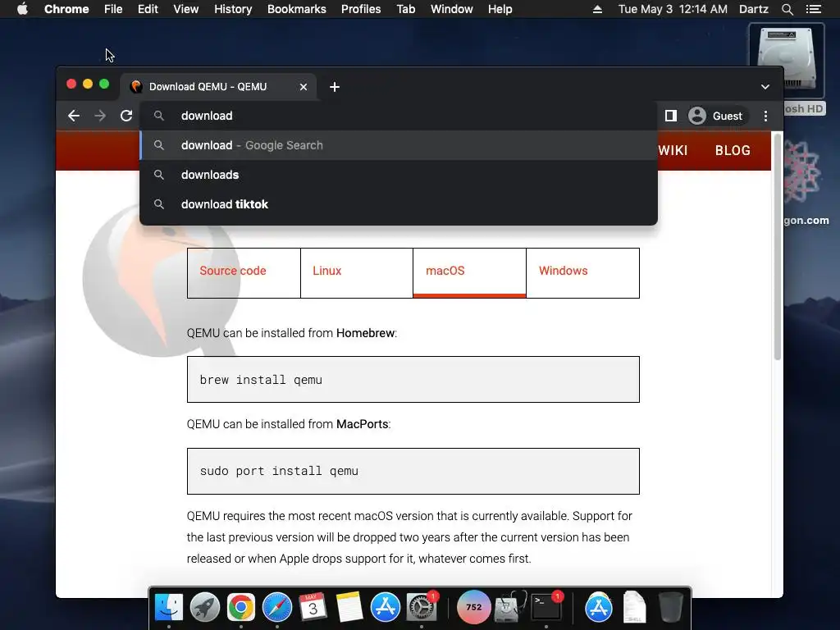Click the page's vertical scrollbar thumb
This screenshot has height=630, width=840.
tap(778, 246)
